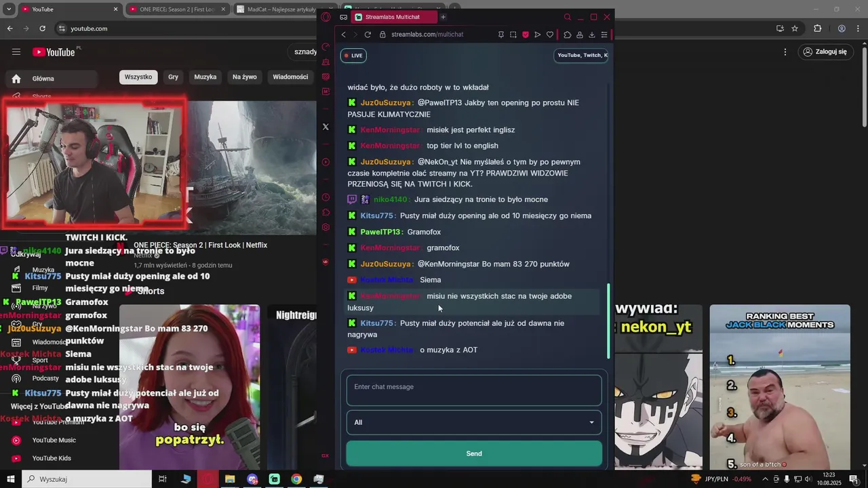Screen dimensions: 868x488
Task: Open File Explorer from the taskbar
Action: (x=230, y=479)
